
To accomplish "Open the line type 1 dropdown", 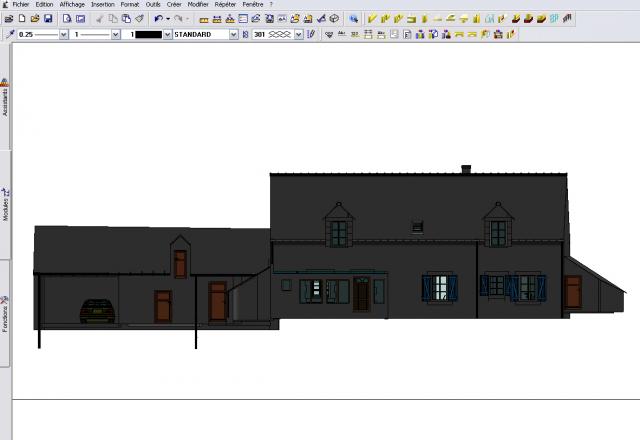I will [x=116, y=35].
